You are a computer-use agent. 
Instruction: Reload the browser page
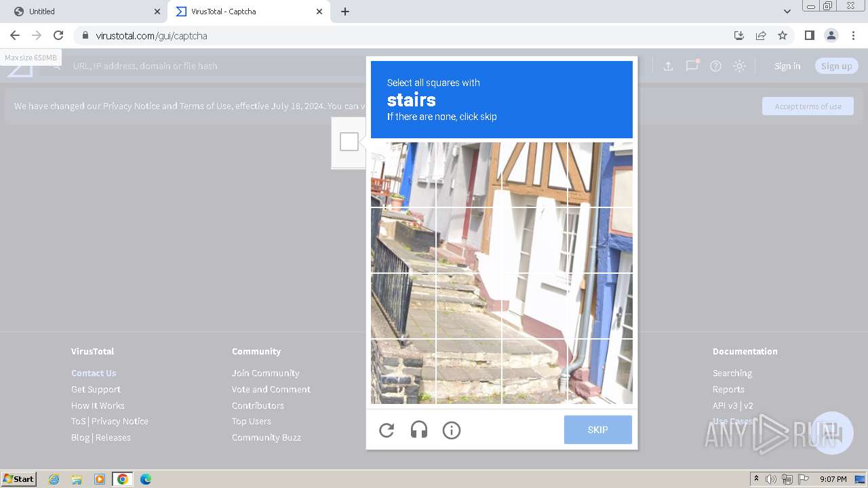[58, 35]
